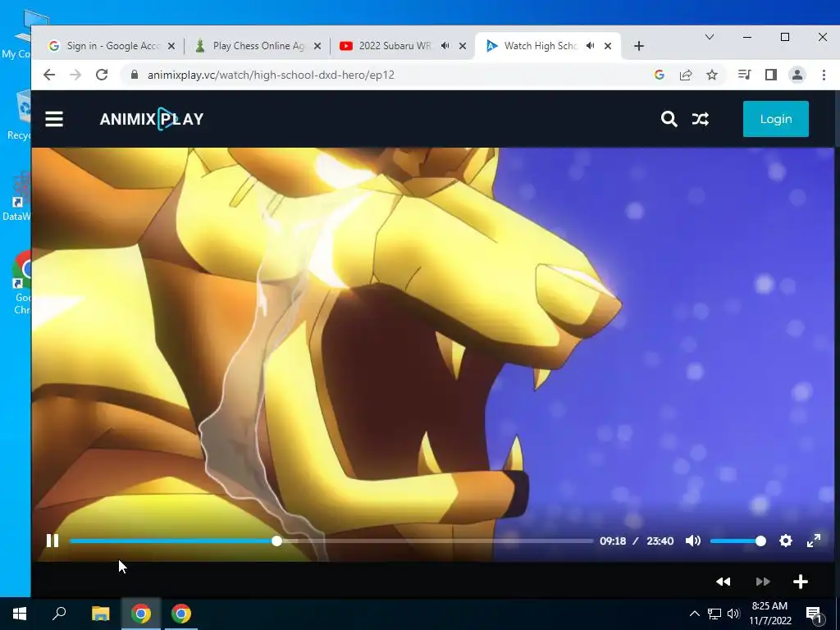This screenshot has width=840, height=630.
Task: Pause the video playback
Action: [52, 541]
